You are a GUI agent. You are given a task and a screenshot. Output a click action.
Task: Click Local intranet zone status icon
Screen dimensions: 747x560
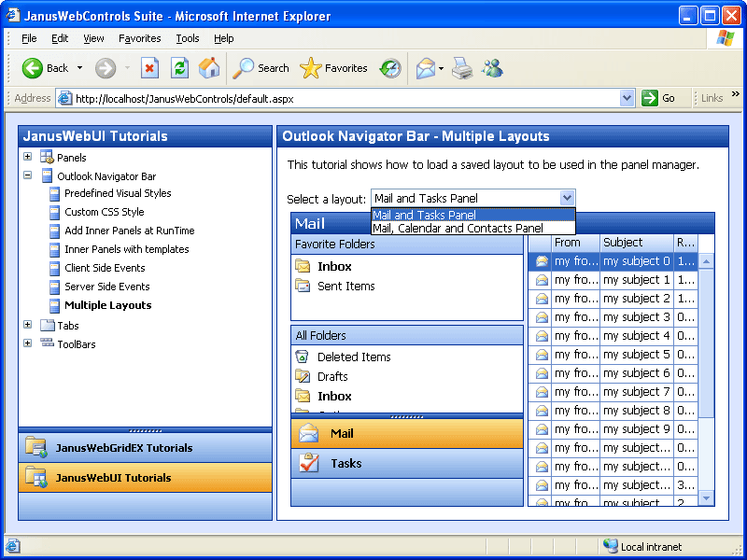(610, 546)
